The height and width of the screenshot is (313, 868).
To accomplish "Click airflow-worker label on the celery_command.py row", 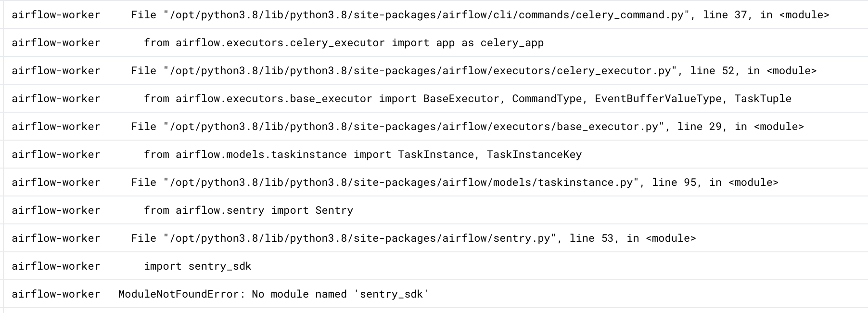I will 56,15.
